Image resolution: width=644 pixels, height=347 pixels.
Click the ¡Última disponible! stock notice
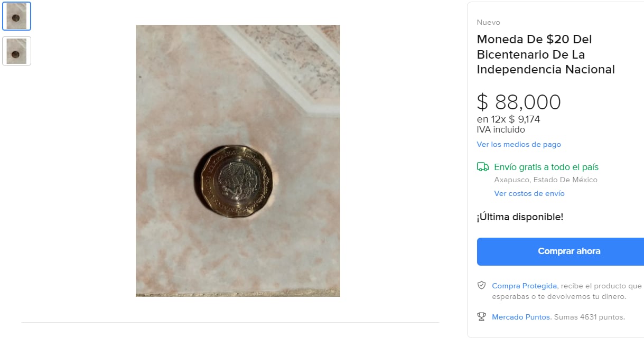[520, 217]
